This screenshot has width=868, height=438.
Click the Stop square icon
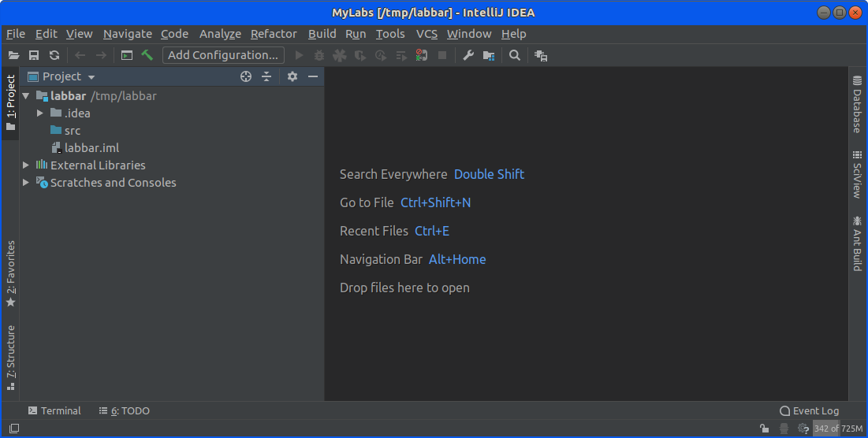(x=442, y=55)
